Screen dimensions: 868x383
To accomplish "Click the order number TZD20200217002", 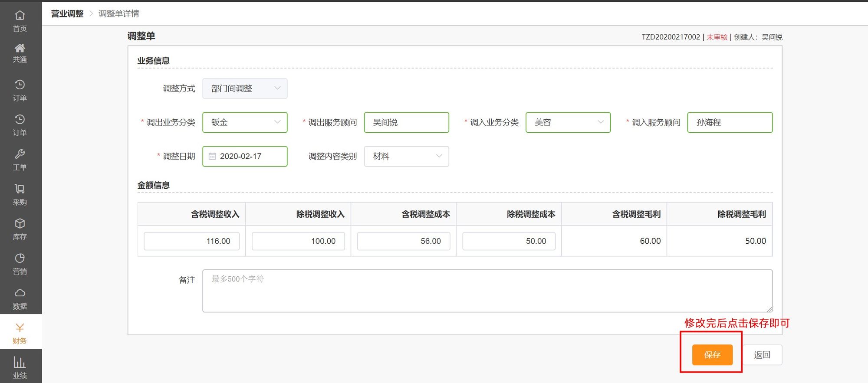I will [671, 37].
